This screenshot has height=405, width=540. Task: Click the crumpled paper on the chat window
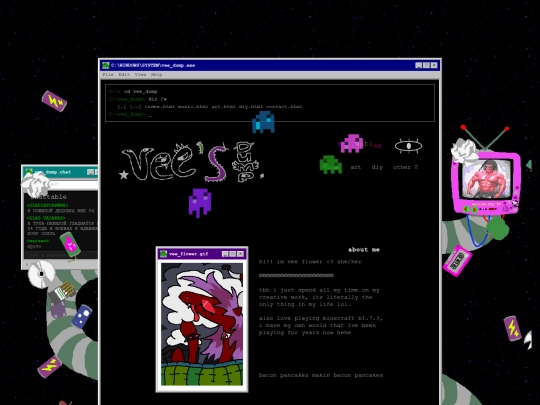tap(35, 184)
